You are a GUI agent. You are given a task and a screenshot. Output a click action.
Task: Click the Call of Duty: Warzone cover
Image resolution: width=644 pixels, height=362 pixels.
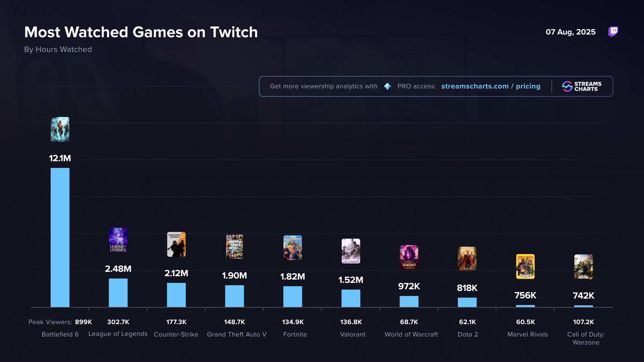tap(584, 267)
